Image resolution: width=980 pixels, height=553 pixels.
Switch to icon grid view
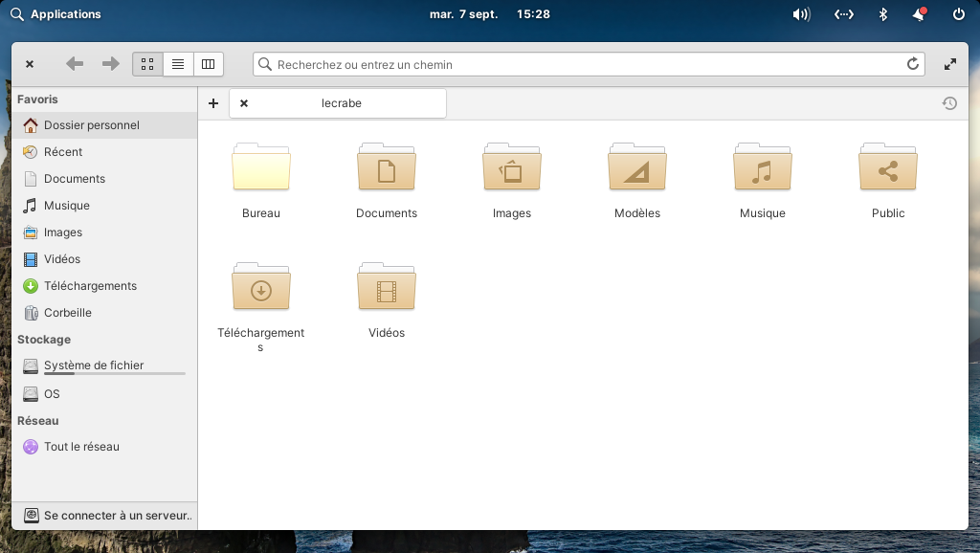[x=147, y=64]
